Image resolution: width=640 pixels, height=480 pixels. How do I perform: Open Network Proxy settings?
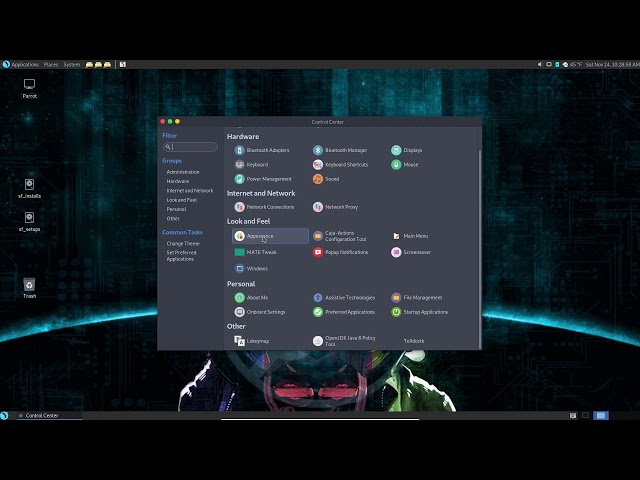(336, 207)
